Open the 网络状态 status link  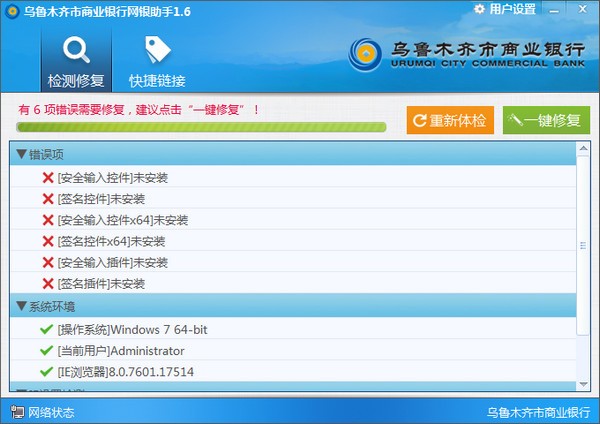tap(51, 412)
